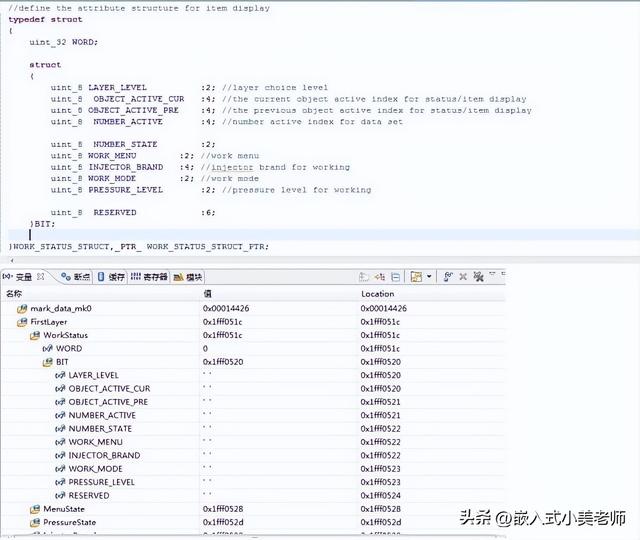This screenshot has width=640, height=540.
Task: Place cursor on WORK_STATUS_STRUCT typedef line
Action: 139,247
